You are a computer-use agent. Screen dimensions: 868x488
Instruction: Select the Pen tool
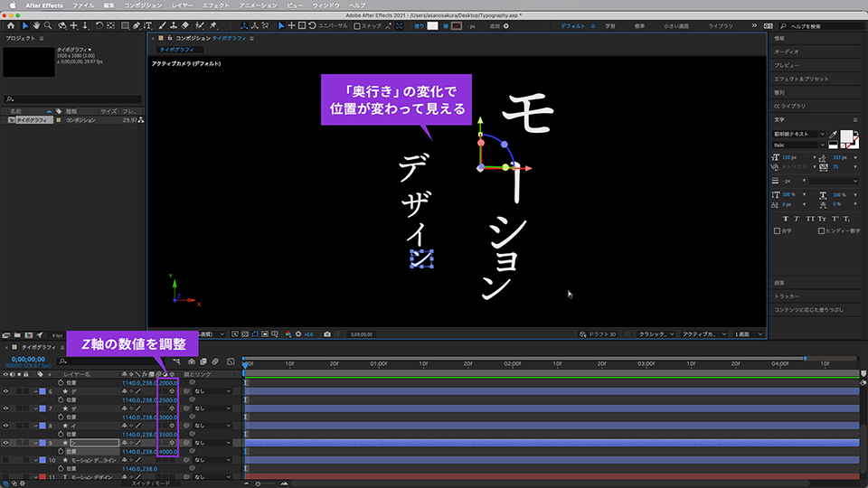137,25
